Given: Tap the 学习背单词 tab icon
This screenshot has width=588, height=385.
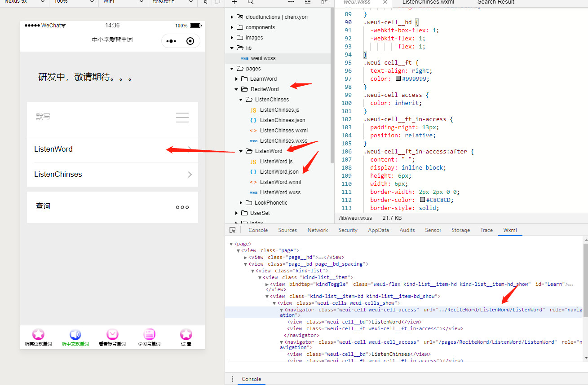Looking at the screenshot, I should (149, 335).
